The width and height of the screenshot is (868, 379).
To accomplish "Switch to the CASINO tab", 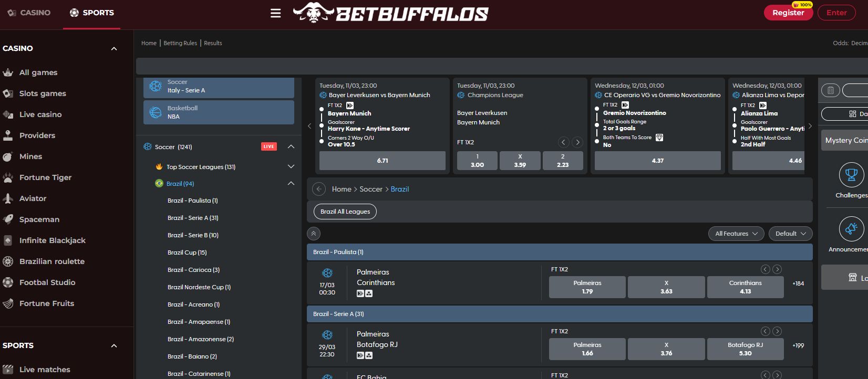I will [x=29, y=13].
